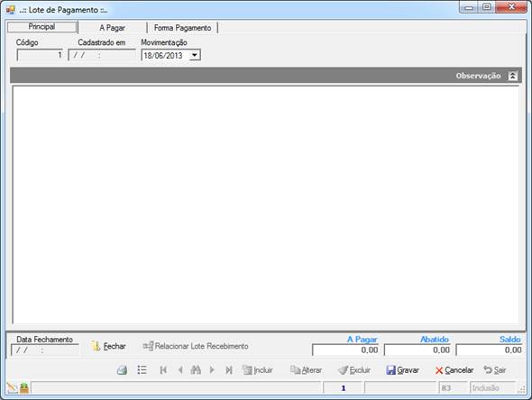This screenshot has height=400, width=532.
Task: Click inside the Observação text area
Action: [x=266, y=205]
